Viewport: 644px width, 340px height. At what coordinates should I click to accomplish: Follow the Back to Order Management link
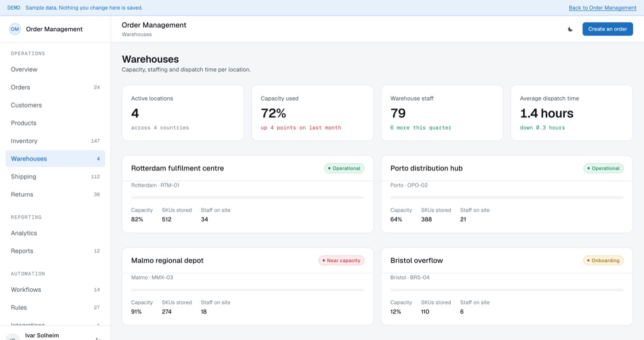603,8
